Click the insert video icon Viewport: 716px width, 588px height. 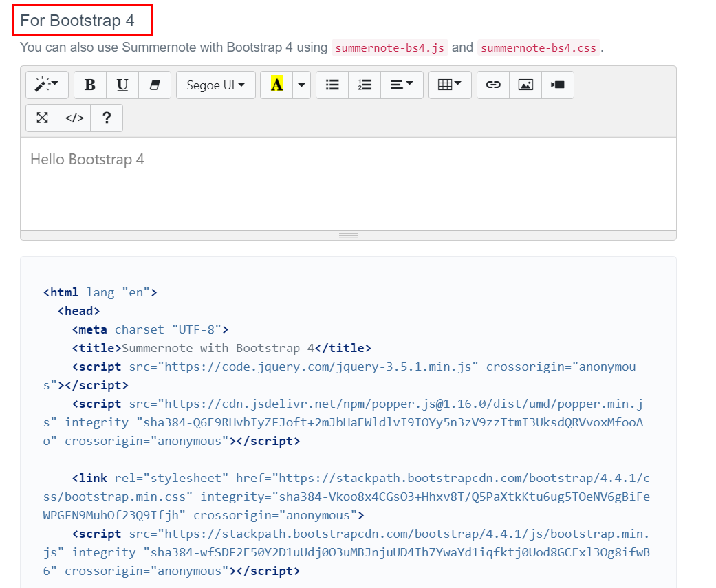point(558,85)
